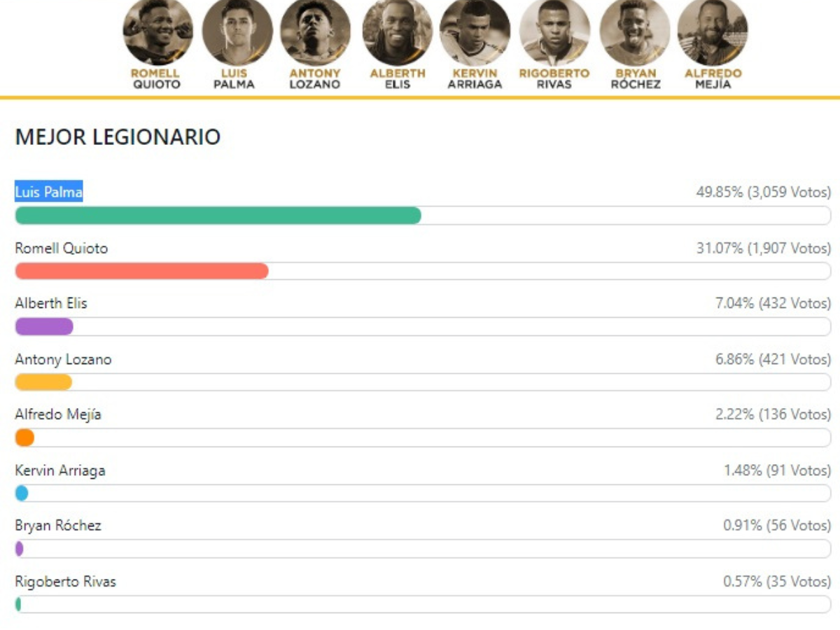Click the Rigoberto Rivas poll option label
This screenshot has width=840, height=630.
tap(66, 582)
